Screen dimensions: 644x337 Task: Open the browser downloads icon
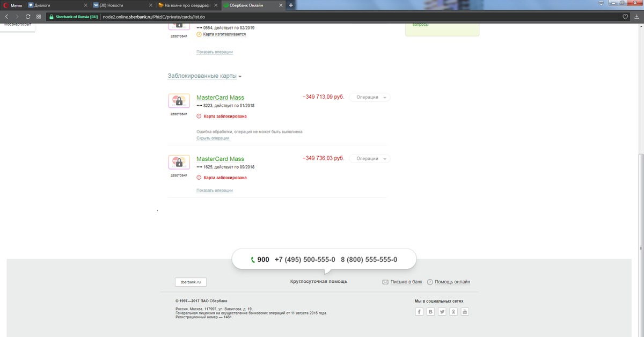[x=636, y=17]
